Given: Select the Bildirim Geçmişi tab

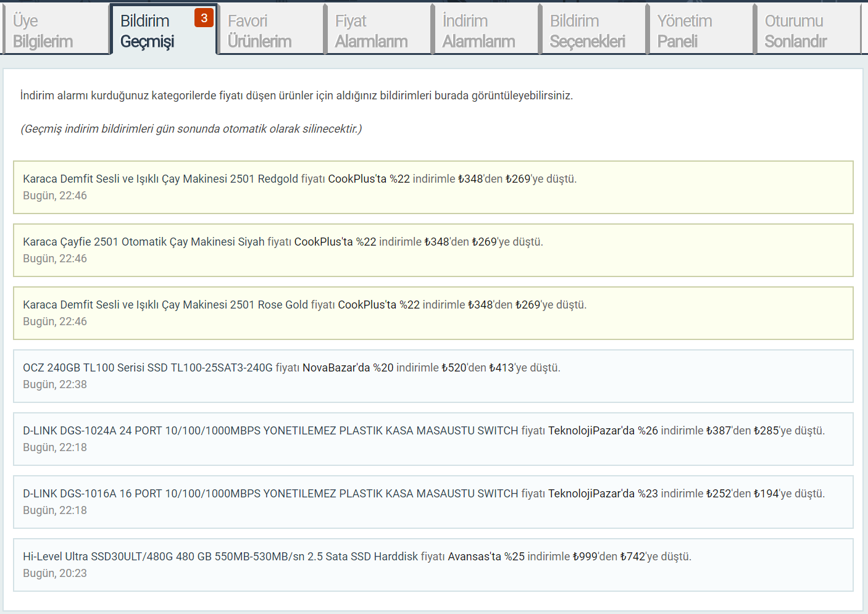Looking at the screenshot, I should point(164,30).
